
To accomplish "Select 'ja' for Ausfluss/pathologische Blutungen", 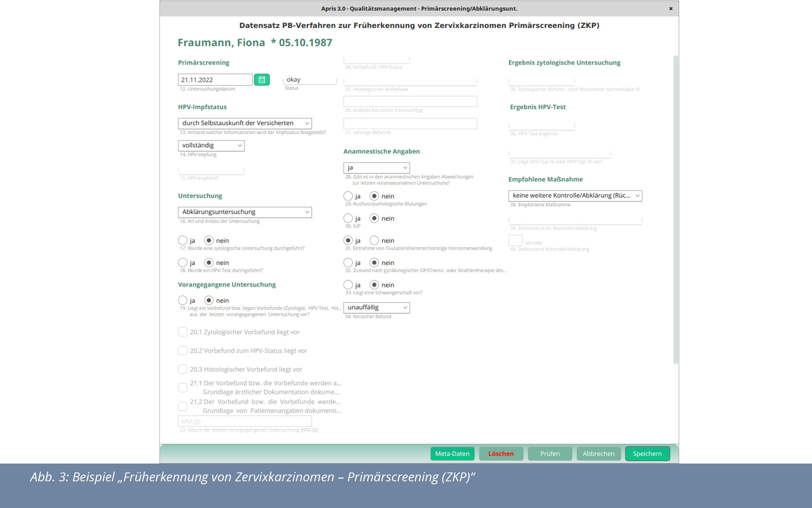I will 348,196.
